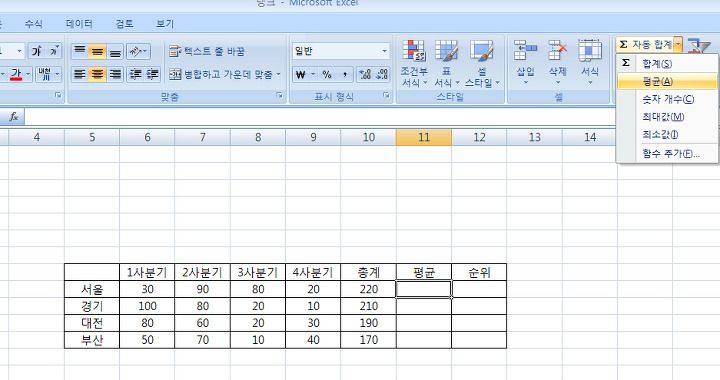720x380 pixels.
Task: Apply the ₩ accounting number format
Action: [x=301, y=74]
